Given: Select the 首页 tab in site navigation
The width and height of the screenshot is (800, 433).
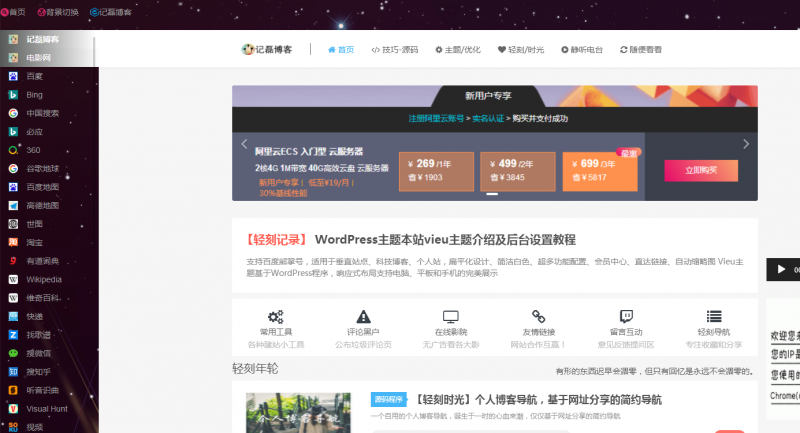Looking at the screenshot, I should click(x=341, y=49).
